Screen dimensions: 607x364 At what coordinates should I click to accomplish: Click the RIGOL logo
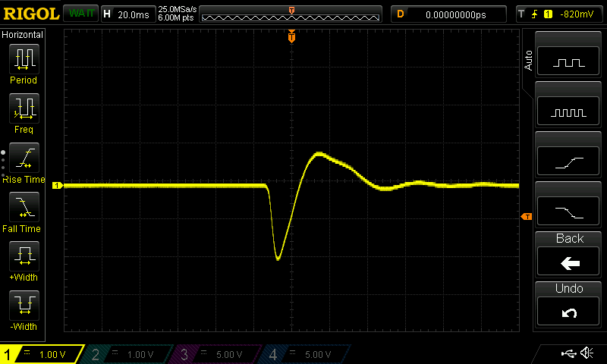pos(31,14)
